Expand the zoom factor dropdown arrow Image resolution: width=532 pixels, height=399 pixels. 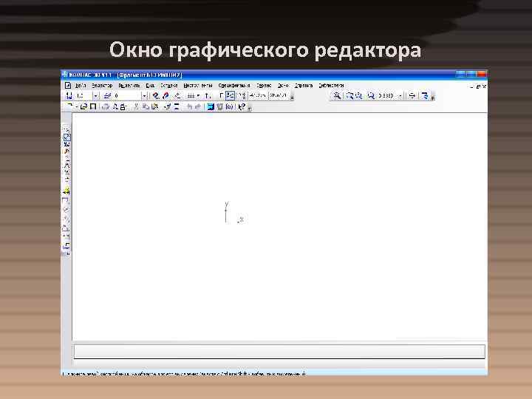400,96
